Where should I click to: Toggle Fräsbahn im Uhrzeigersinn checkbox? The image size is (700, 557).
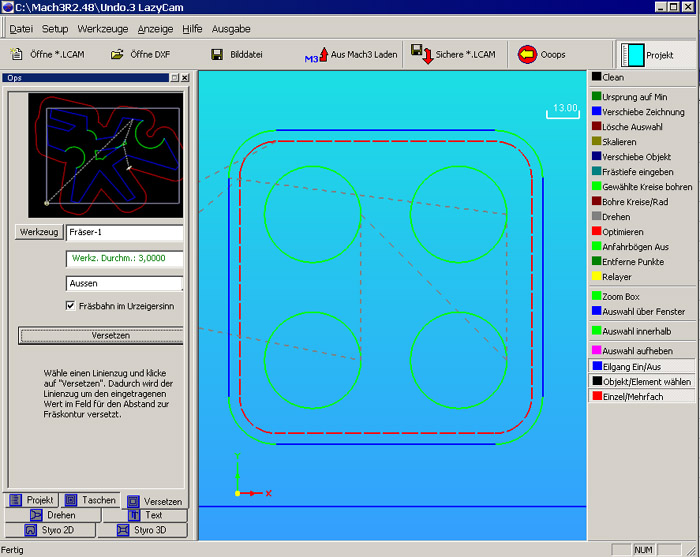pos(71,306)
